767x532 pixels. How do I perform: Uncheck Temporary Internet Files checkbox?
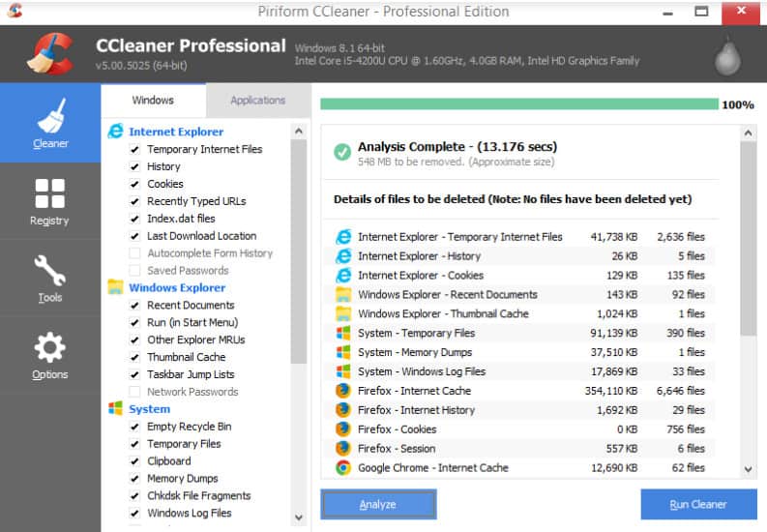[x=135, y=150]
